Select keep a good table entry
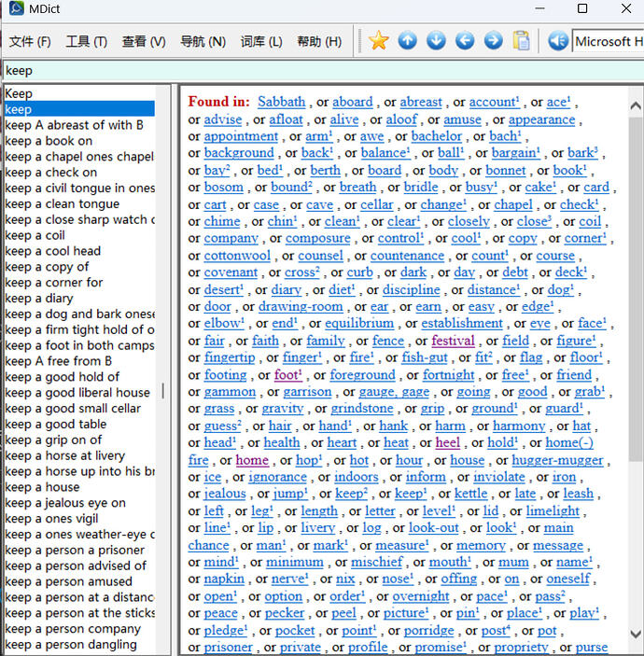644x656 pixels. (x=56, y=425)
